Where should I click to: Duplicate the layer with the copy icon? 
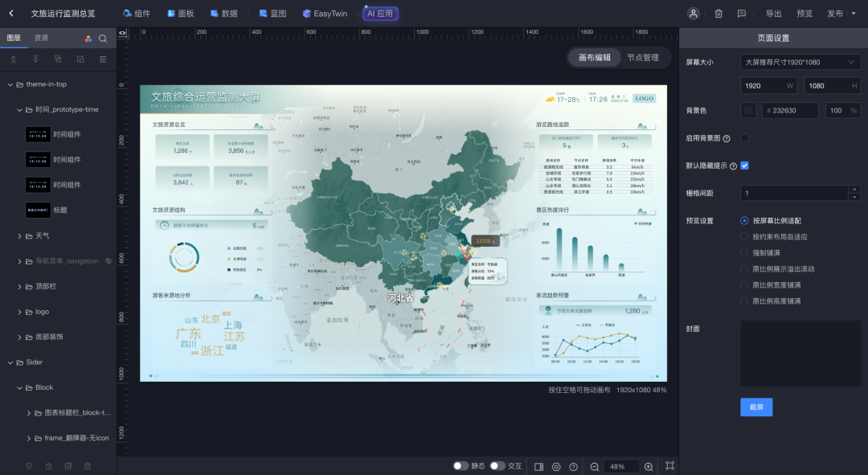click(x=68, y=466)
